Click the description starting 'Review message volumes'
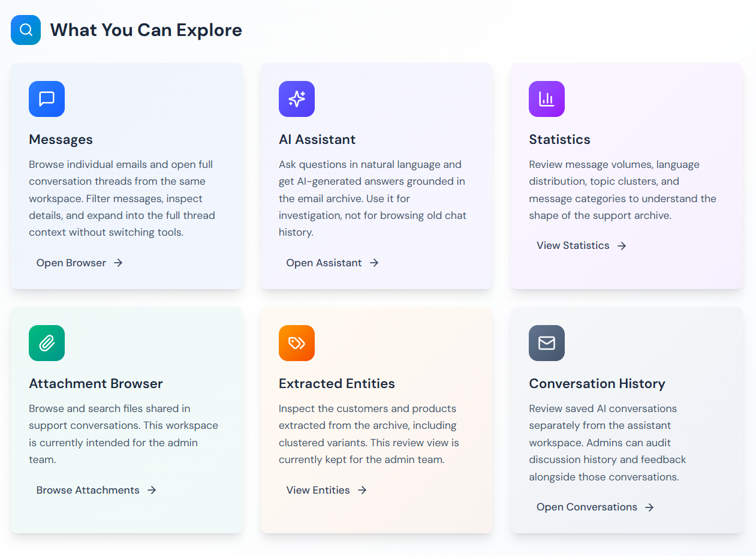Viewport: 756px width, 556px height. point(623,190)
